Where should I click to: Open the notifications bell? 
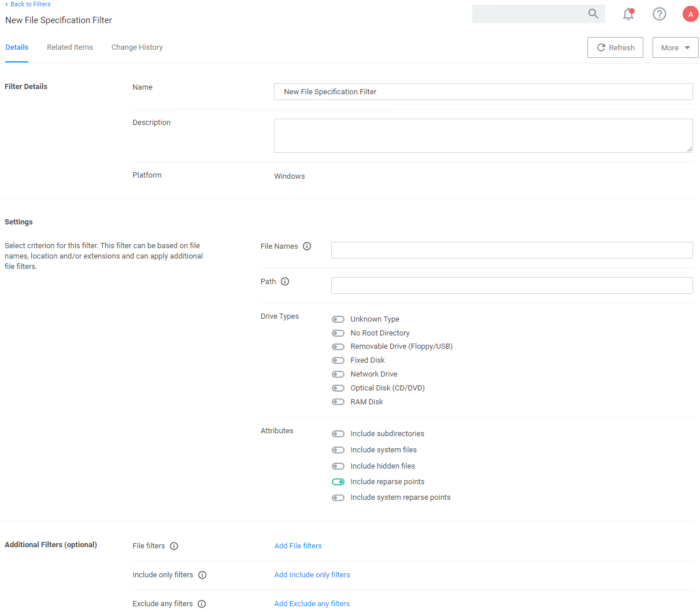[628, 14]
